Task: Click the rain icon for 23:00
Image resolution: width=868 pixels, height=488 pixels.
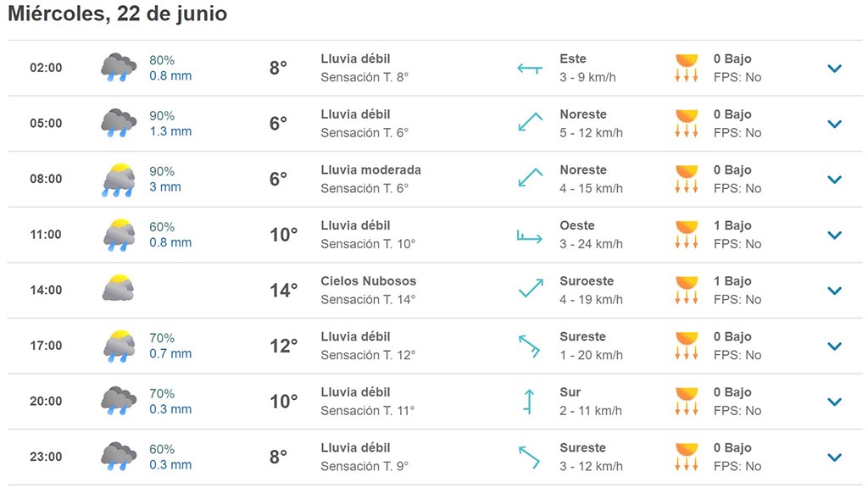Action: [x=119, y=457]
